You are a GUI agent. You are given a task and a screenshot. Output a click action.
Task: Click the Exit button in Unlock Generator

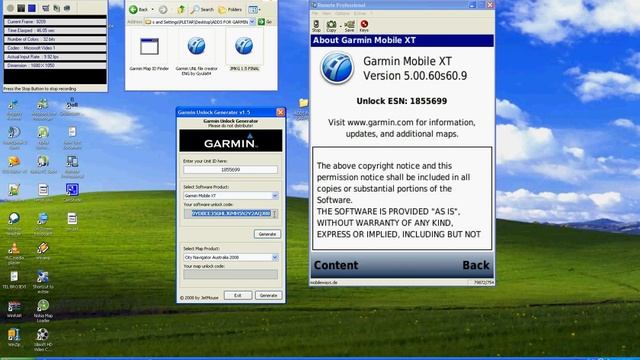pos(238,295)
